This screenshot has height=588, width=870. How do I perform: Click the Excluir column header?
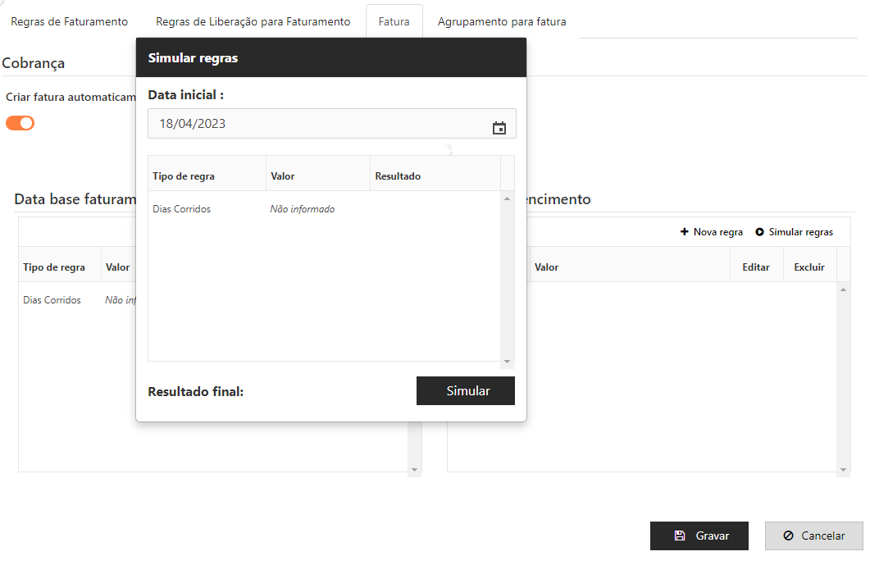pyautogui.click(x=809, y=267)
